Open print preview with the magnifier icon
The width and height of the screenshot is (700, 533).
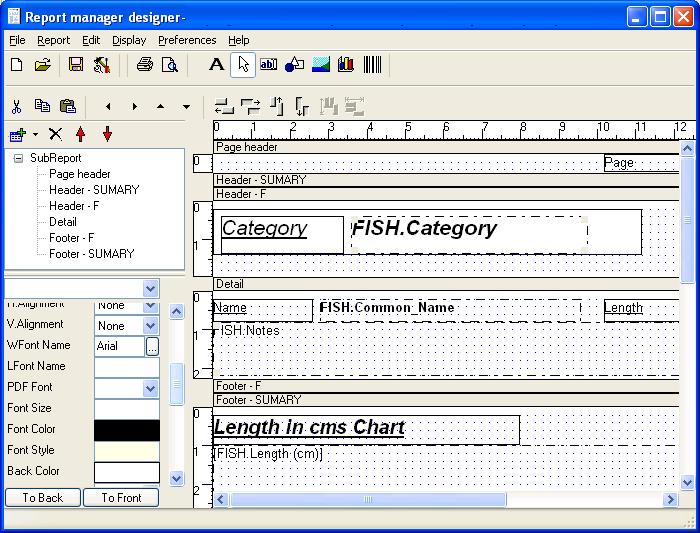(x=170, y=65)
